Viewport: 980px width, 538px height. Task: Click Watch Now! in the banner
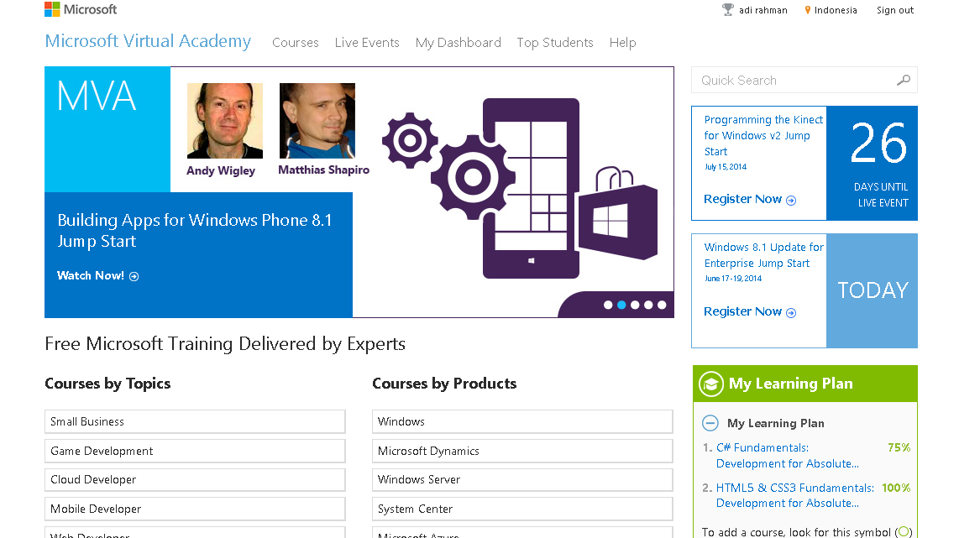[x=91, y=275]
